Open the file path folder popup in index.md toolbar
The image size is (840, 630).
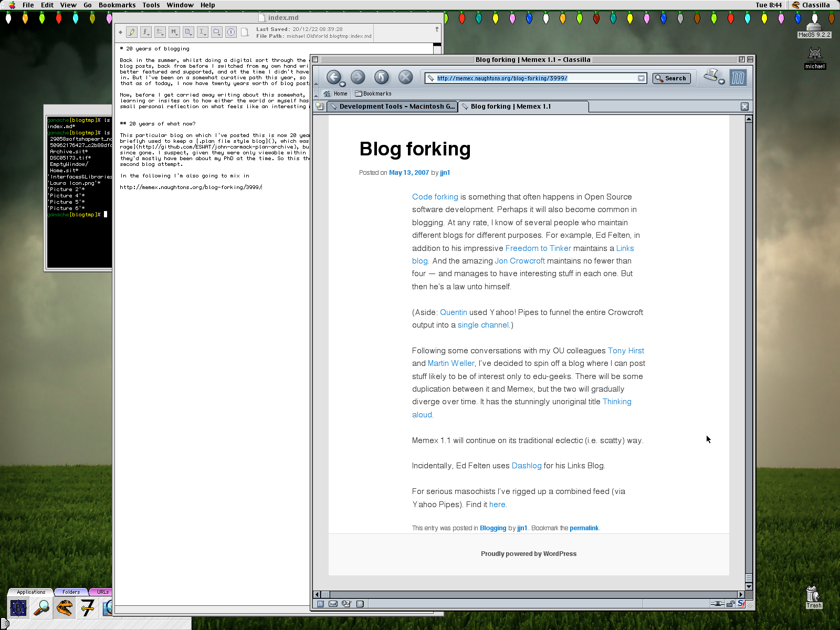(217, 32)
